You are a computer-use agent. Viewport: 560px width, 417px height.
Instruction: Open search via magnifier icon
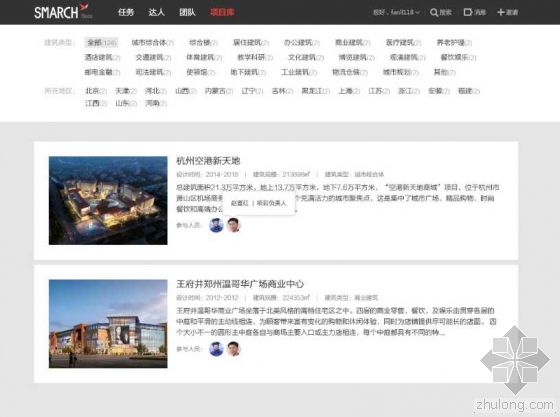coord(434,12)
